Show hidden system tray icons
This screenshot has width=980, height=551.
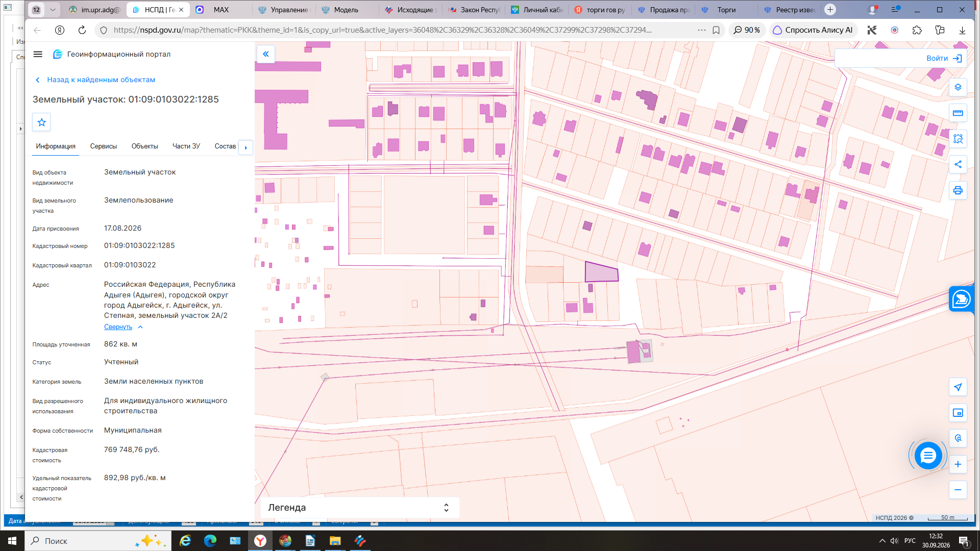(882, 541)
